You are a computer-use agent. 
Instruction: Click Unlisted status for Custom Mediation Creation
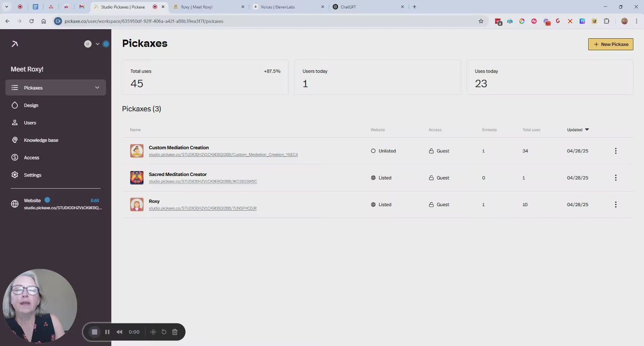point(383,151)
